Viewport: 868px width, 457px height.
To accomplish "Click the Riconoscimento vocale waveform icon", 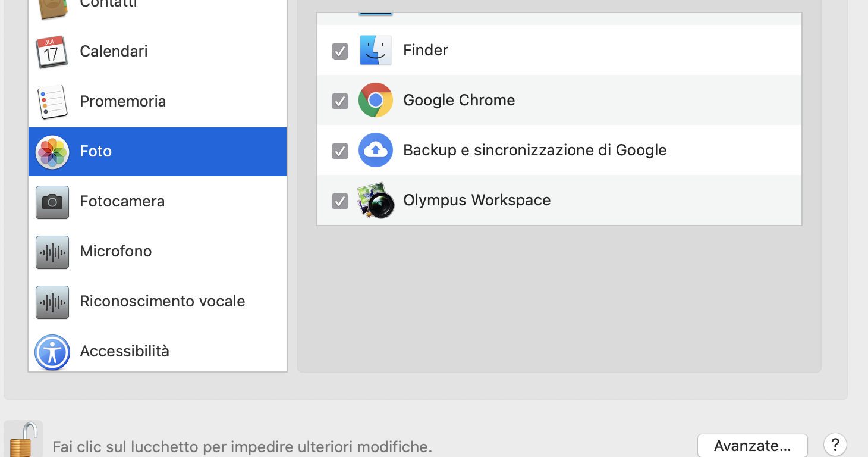I will pos(52,302).
